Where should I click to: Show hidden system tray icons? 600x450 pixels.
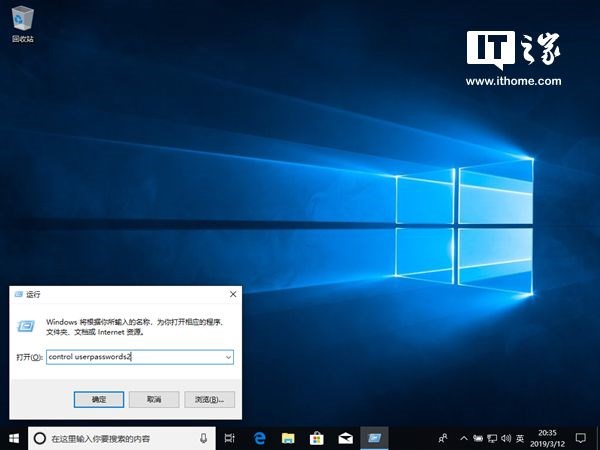click(464, 438)
